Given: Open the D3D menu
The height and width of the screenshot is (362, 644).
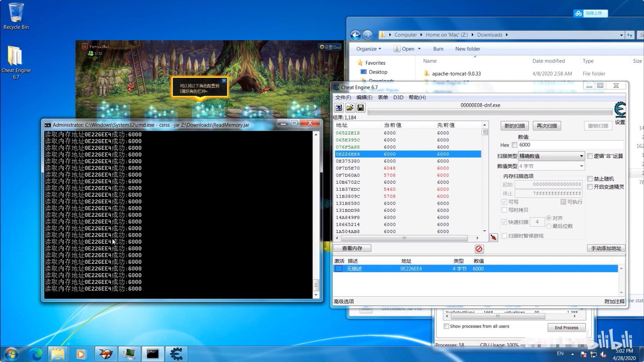Looking at the screenshot, I should tap(398, 97).
